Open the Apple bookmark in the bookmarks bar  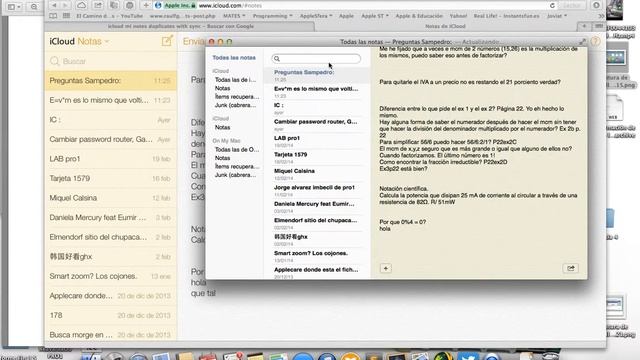click(x=346, y=16)
